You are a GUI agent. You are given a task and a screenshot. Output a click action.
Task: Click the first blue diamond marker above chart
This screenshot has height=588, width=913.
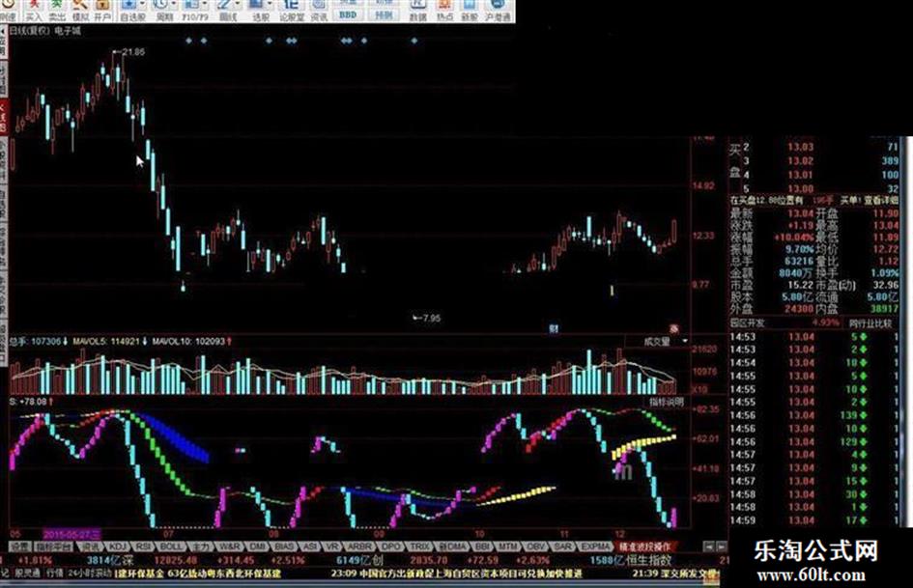click(x=188, y=41)
